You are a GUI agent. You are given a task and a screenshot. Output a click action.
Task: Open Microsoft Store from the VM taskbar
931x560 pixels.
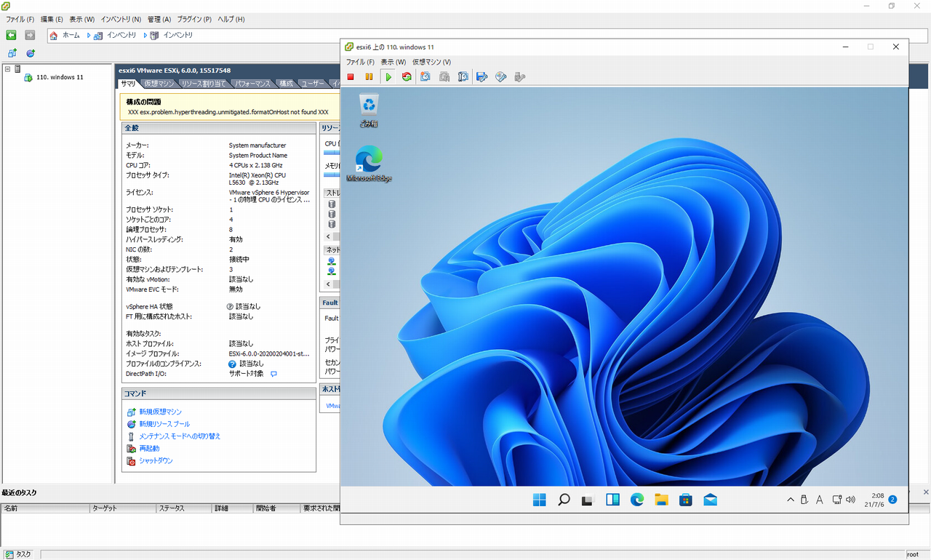point(685,500)
